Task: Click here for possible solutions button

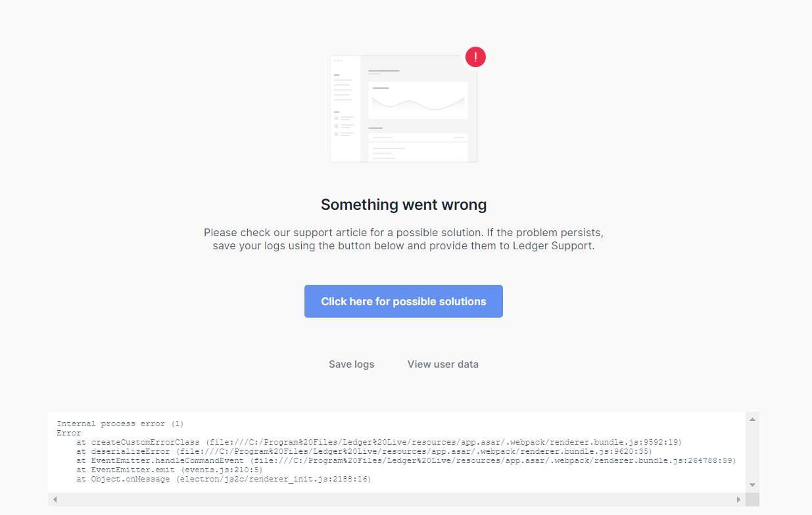Action: coord(404,301)
